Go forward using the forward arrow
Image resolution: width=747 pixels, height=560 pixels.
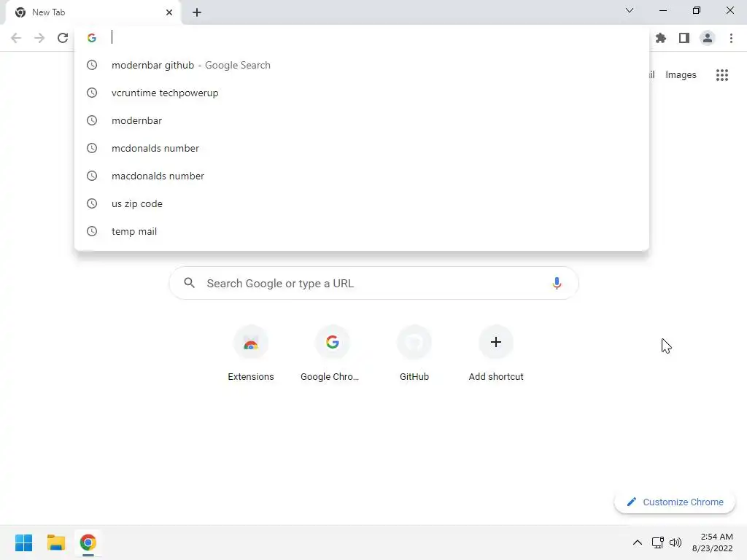39,38
